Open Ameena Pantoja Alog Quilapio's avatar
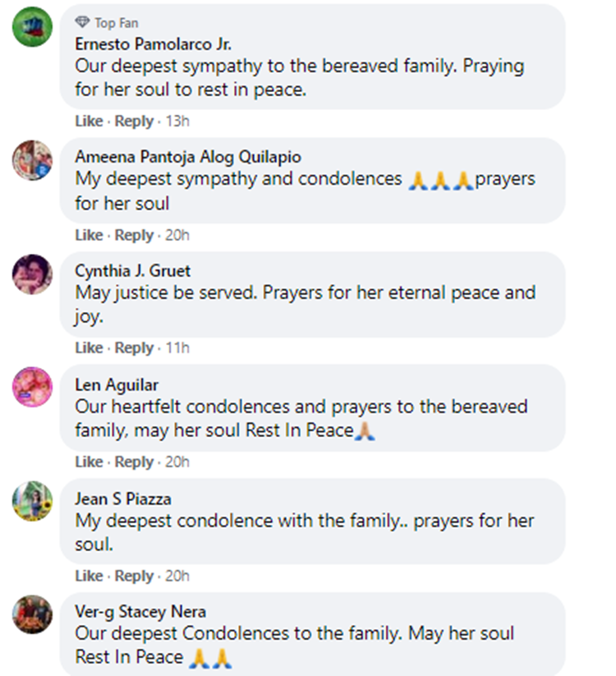 (32, 160)
